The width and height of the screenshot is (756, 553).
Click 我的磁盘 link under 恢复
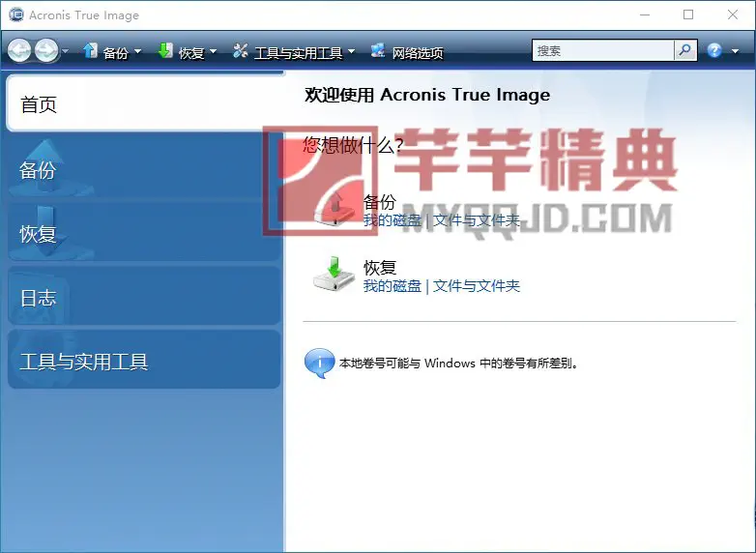click(392, 286)
